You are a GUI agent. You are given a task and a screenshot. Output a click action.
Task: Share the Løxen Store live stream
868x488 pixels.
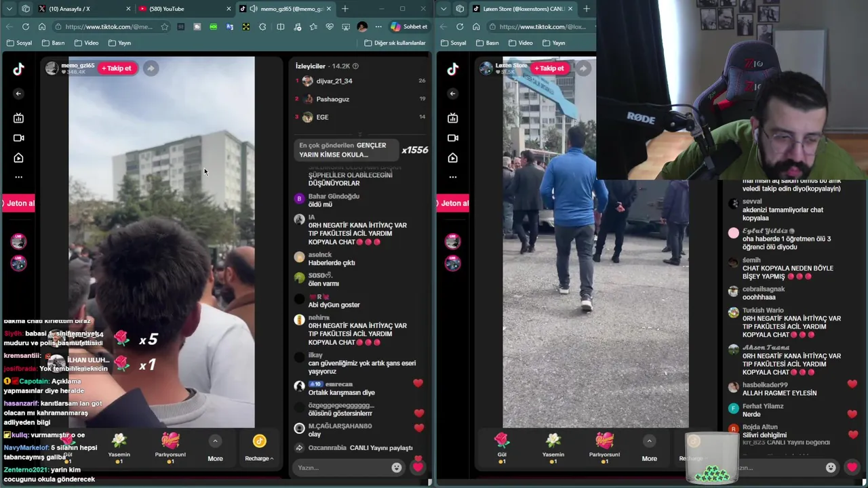click(x=583, y=68)
